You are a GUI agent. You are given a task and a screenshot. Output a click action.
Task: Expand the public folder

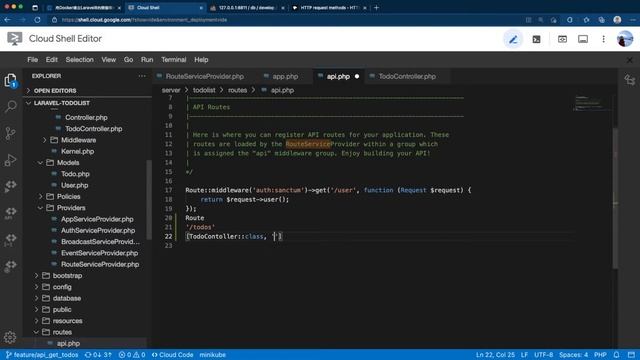[x=62, y=309]
